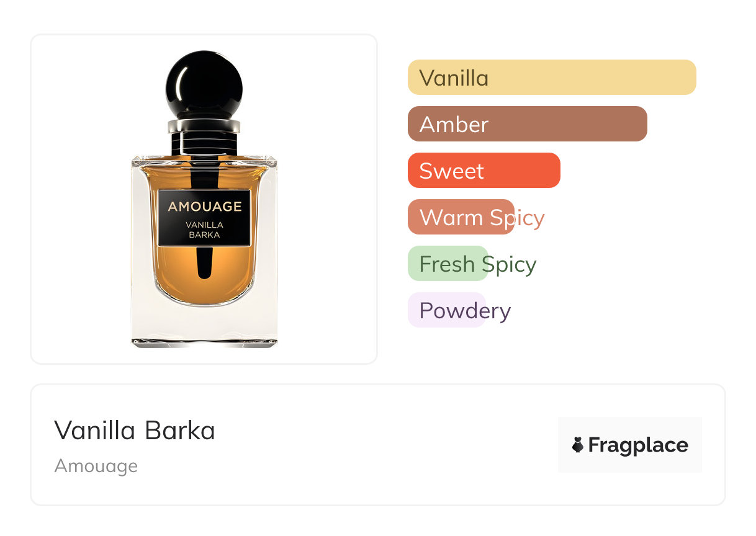Select the lilac Powdery accord bar
Image resolution: width=756 pixels, height=536 pixels.
pyautogui.click(x=446, y=310)
